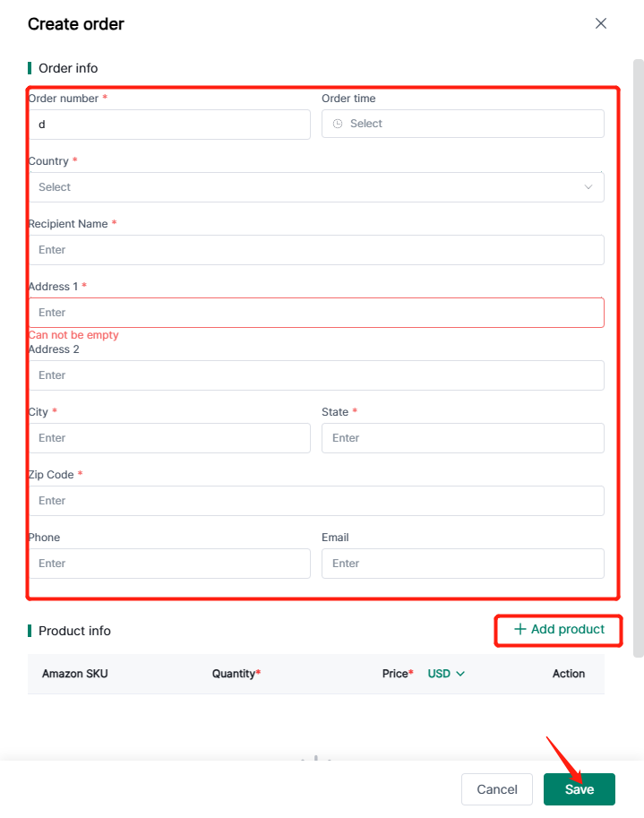644x818 pixels.
Task: Click the Quantity column header
Action: (236, 674)
